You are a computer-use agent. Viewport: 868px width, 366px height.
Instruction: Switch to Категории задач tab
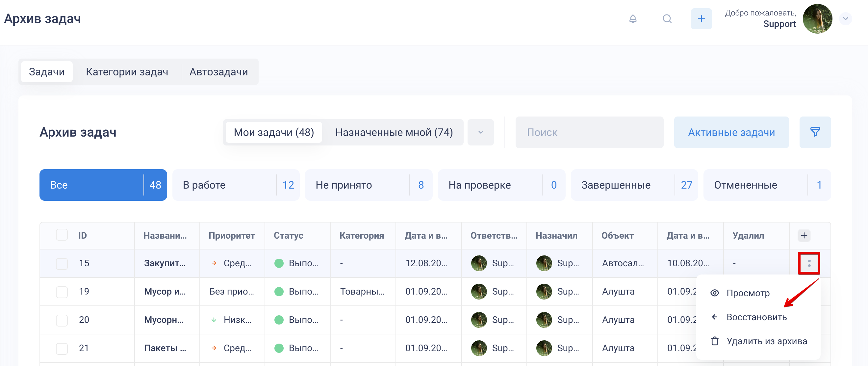127,72
